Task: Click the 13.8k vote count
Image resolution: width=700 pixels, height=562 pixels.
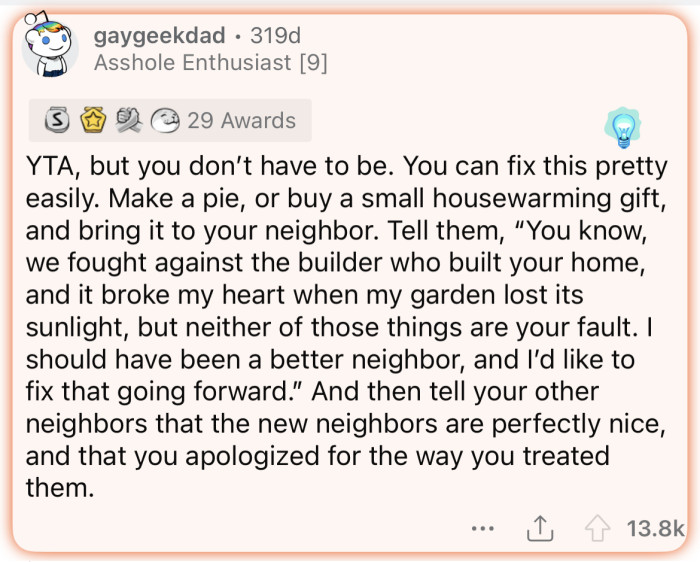Action: [654, 527]
